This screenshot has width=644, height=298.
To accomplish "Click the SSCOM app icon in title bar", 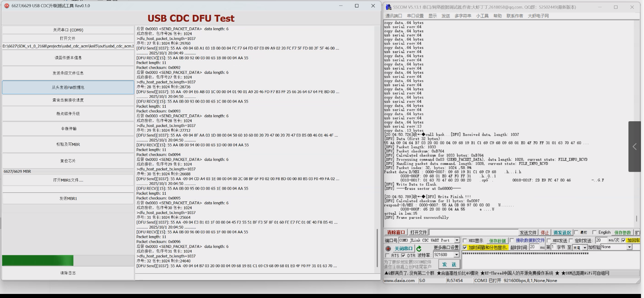I will tap(389, 7).
